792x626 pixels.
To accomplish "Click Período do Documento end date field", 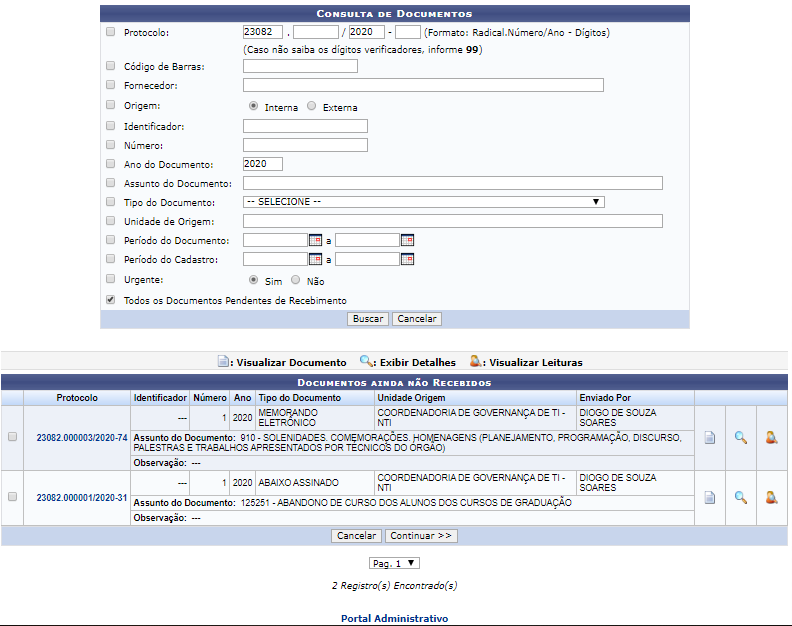I will 368,240.
